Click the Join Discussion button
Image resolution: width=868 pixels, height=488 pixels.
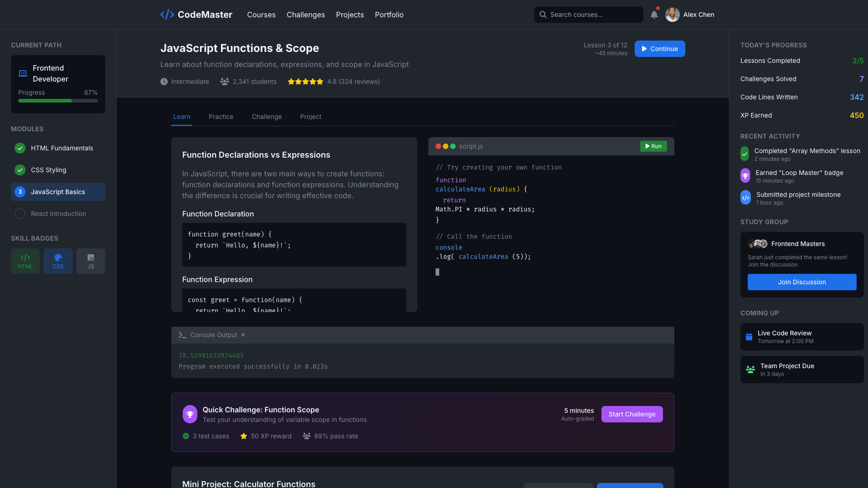coord(801,282)
